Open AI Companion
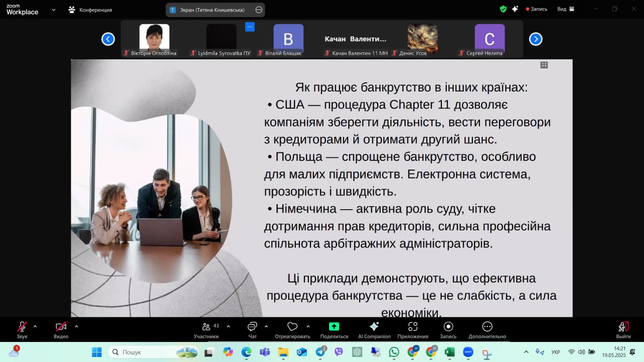The height and width of the screenshot is (362, 644). click(x=374, y=329)
